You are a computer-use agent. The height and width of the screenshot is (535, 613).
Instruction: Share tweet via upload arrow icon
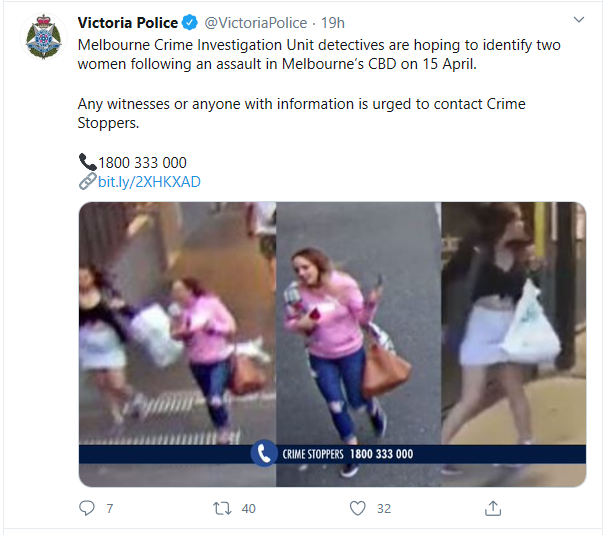[x=493, y=508]
